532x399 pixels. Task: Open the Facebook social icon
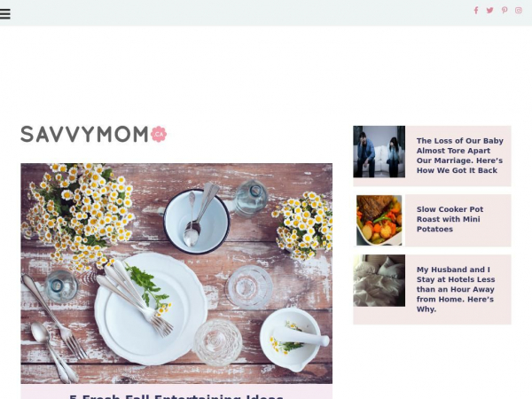[x=476, y=10]
